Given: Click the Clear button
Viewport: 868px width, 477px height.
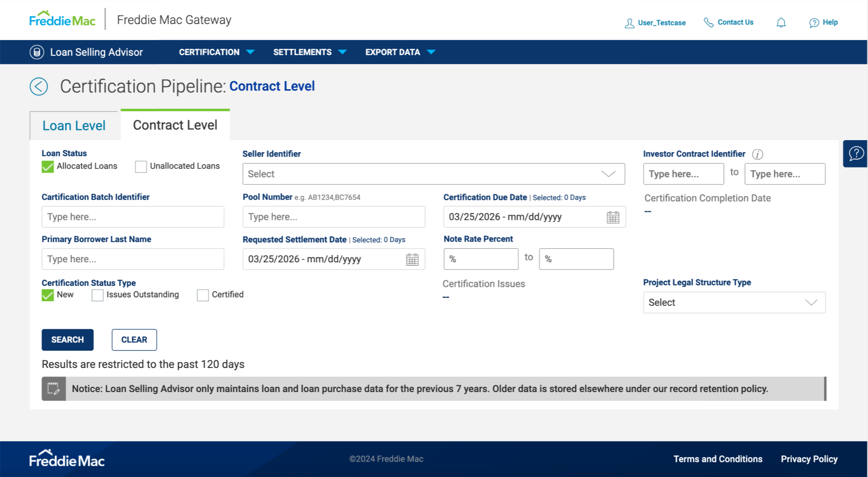Looking at the screenshot, I should [x=134, y=340].
